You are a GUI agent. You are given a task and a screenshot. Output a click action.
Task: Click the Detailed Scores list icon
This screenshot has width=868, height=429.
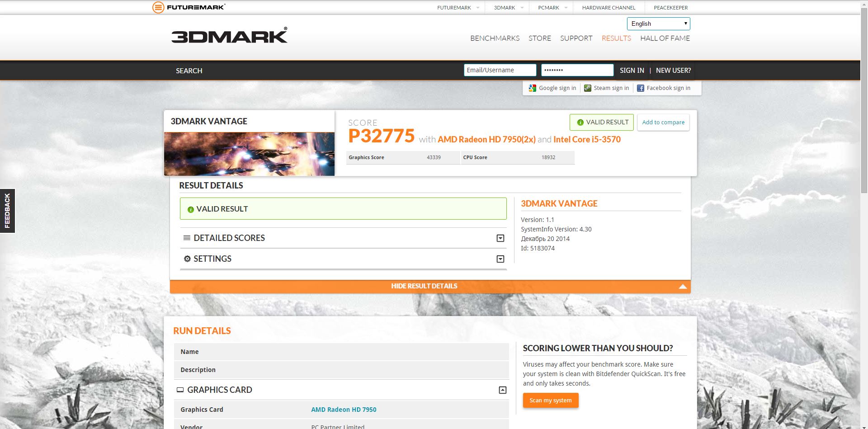pos(187,238)
